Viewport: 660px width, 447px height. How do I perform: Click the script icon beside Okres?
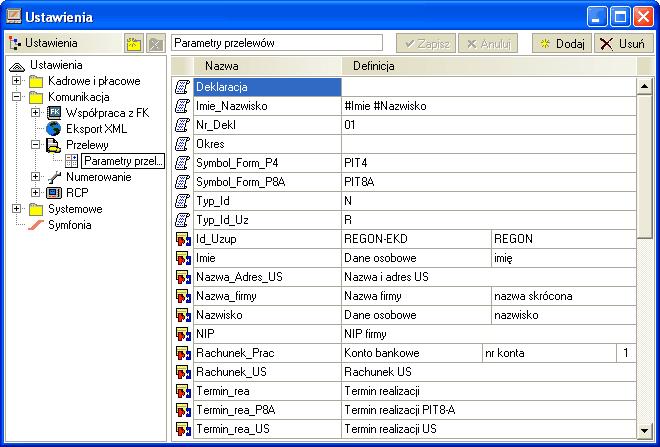tap(182, 144)
